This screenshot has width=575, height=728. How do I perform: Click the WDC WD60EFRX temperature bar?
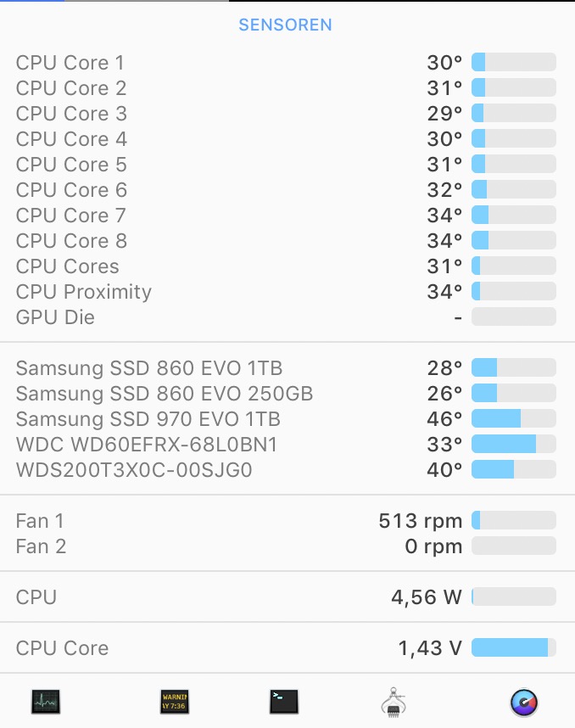pos(513,445)
